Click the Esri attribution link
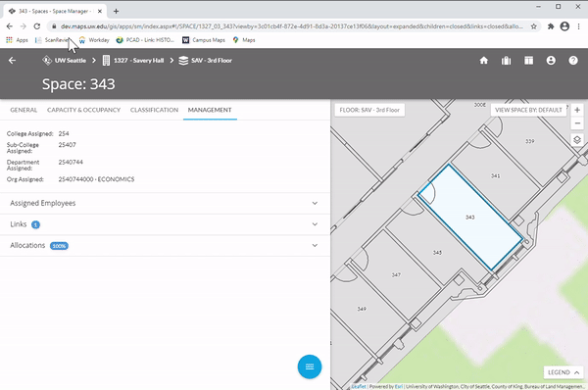588x390 pixels. click(x=399, y=386)
